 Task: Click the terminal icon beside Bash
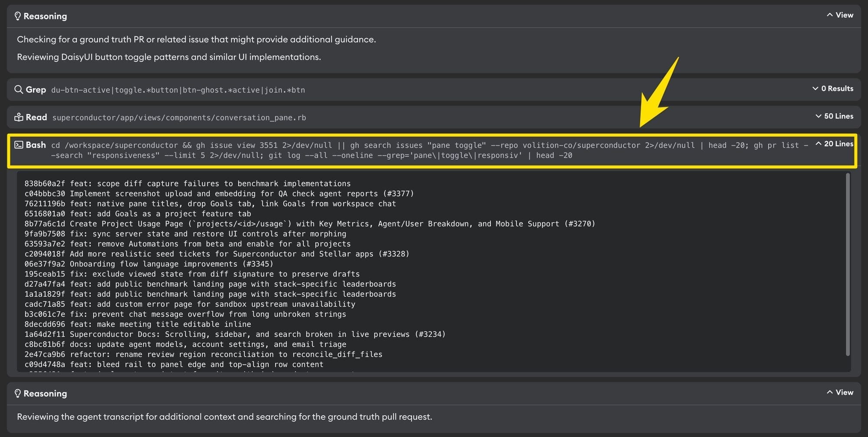[19, 145]
